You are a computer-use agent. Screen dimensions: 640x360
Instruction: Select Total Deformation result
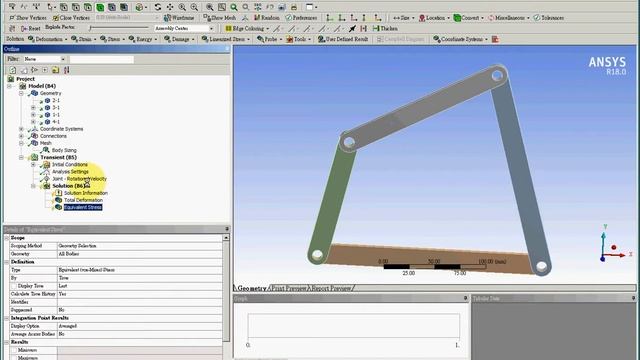coord(83,200)
